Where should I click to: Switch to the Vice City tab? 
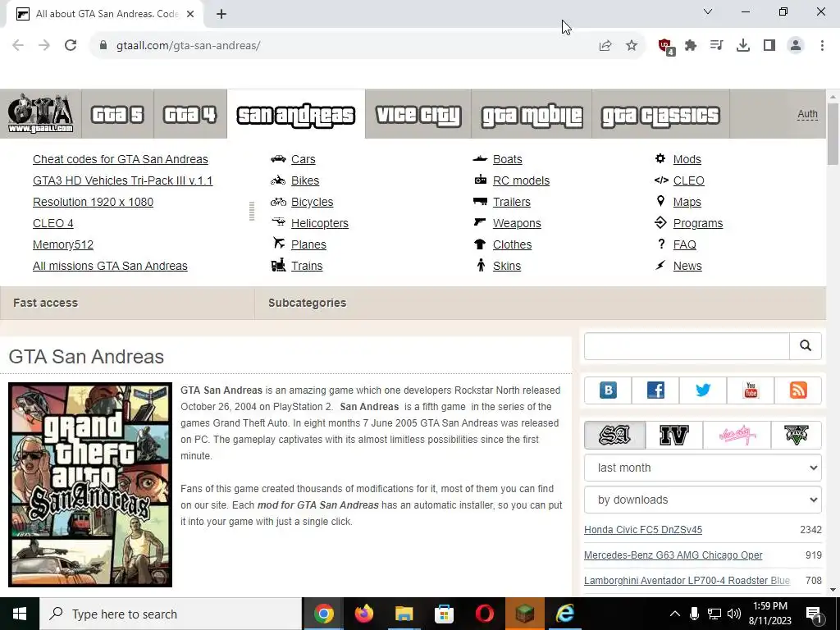coord(418,114)
